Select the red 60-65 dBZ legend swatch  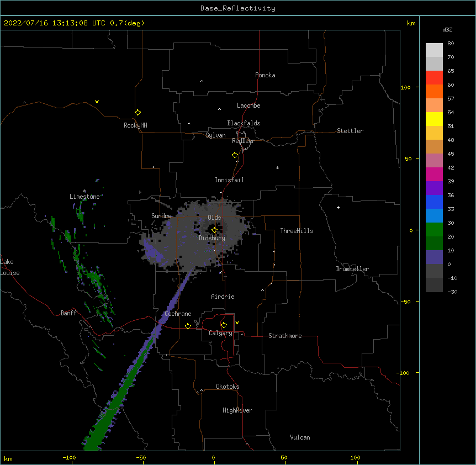pos(434,77)
